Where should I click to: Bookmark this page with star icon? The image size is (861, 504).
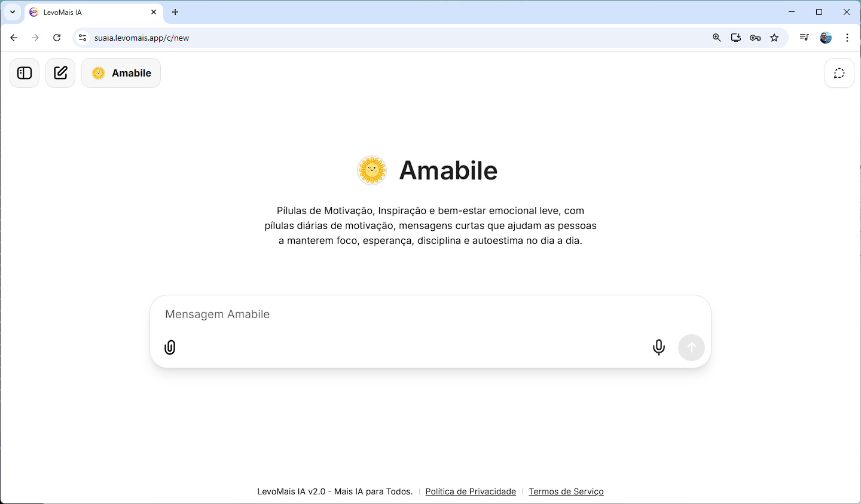(774, 38)
